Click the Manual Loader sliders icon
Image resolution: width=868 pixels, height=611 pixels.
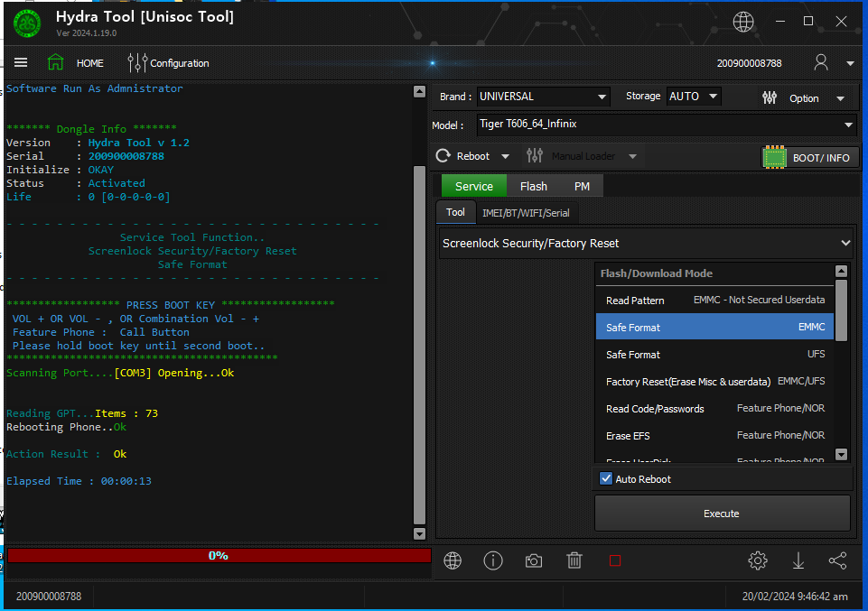pyautogui.click(x=534, y=155)
